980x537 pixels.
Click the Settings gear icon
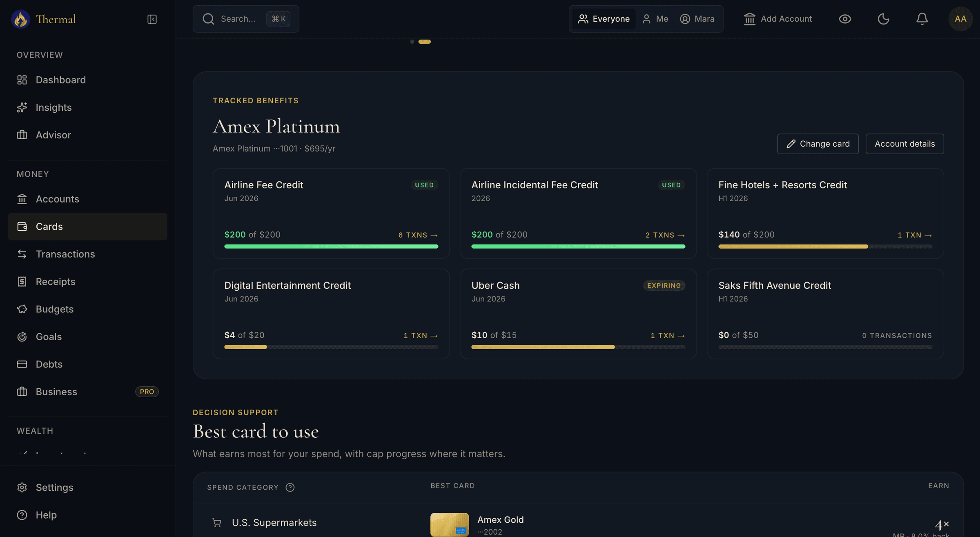click(x=22, y=487)
